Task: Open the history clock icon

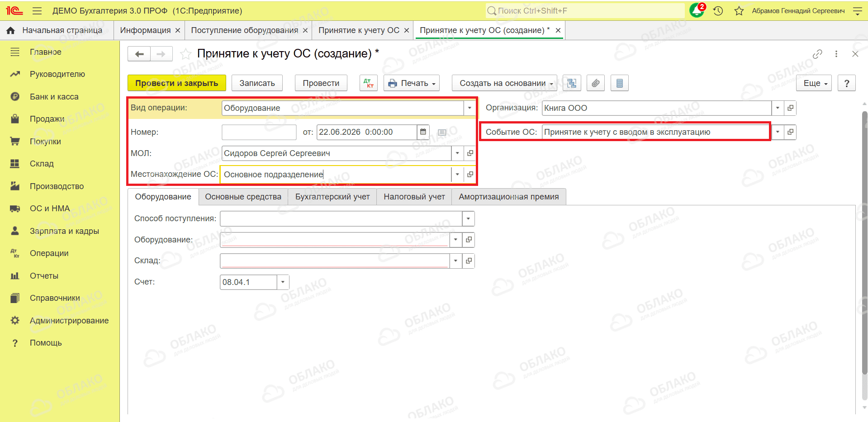Action: point(718,11)
